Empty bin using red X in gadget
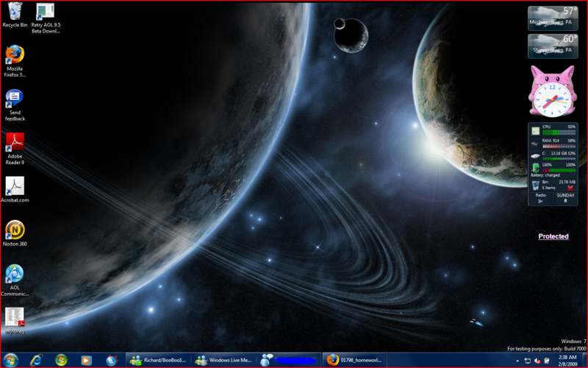 click(570, 188)
